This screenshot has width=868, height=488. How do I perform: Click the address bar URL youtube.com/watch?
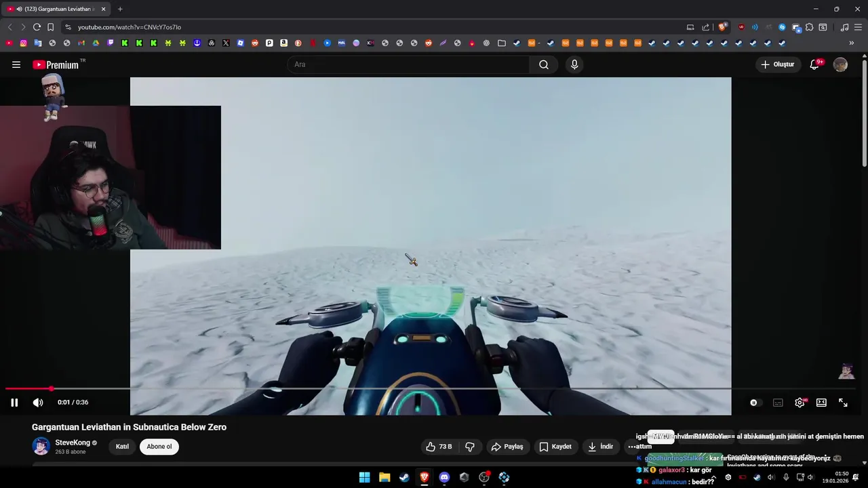[130, 27]
